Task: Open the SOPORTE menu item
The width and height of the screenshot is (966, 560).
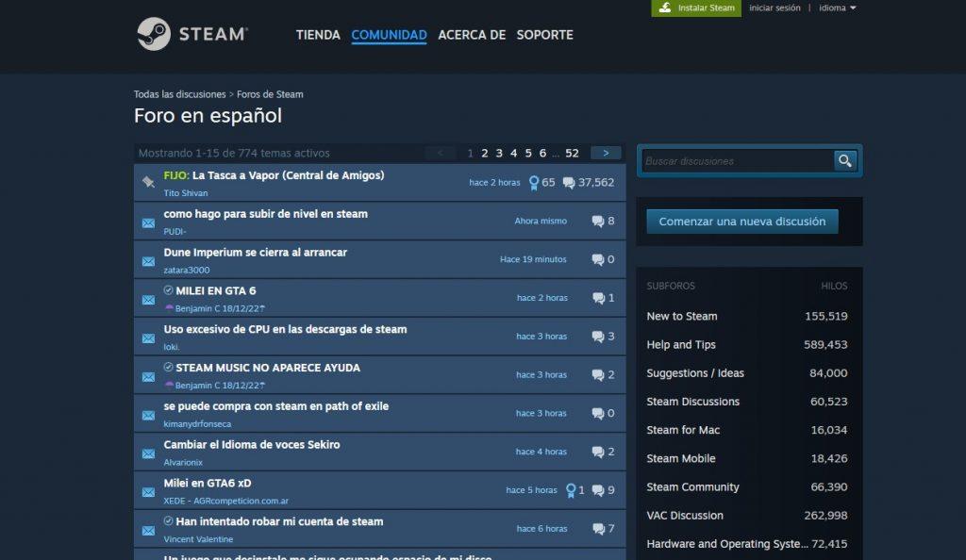Action: (x=544, y=35)
